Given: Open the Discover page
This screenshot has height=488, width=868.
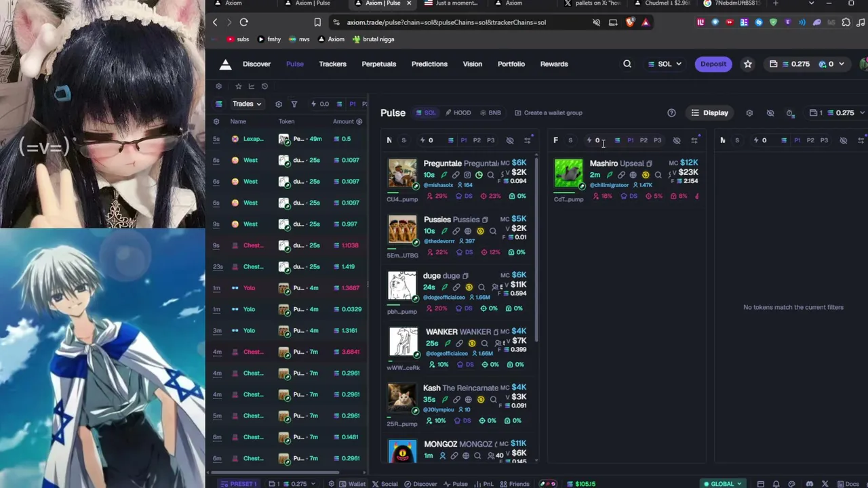Looking at the screenshot, I should (x=256, y=64).
